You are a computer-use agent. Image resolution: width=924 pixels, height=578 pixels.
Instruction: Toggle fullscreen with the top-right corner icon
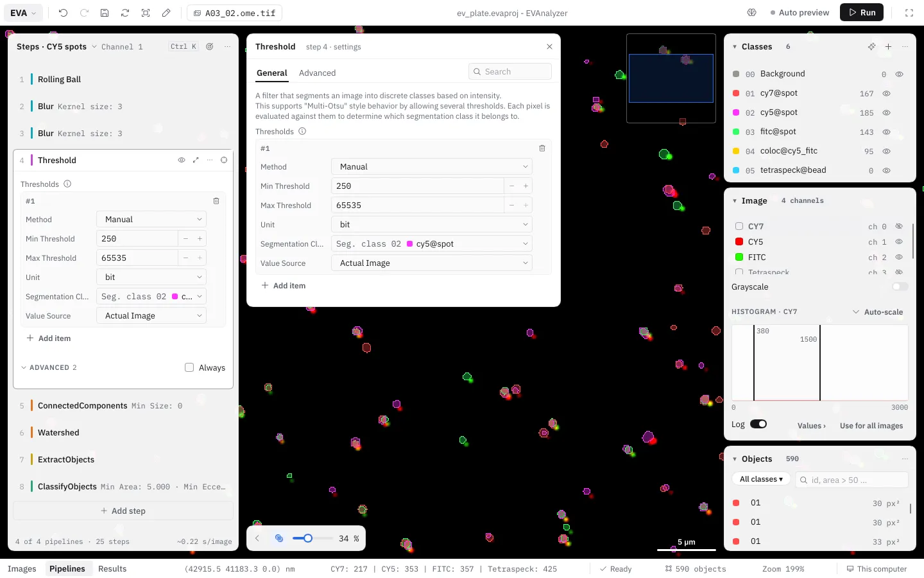[909, 13]
